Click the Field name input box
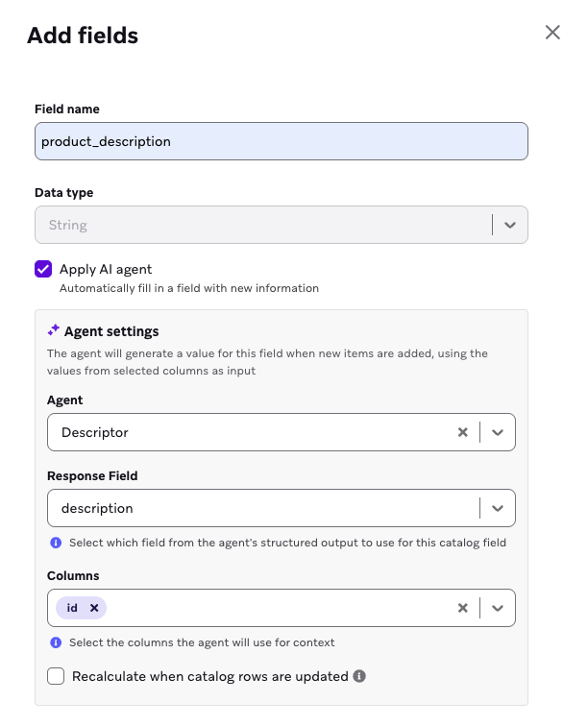Image resolution: width=588 pixels, height=726 pixels. [x=281, y=141]
